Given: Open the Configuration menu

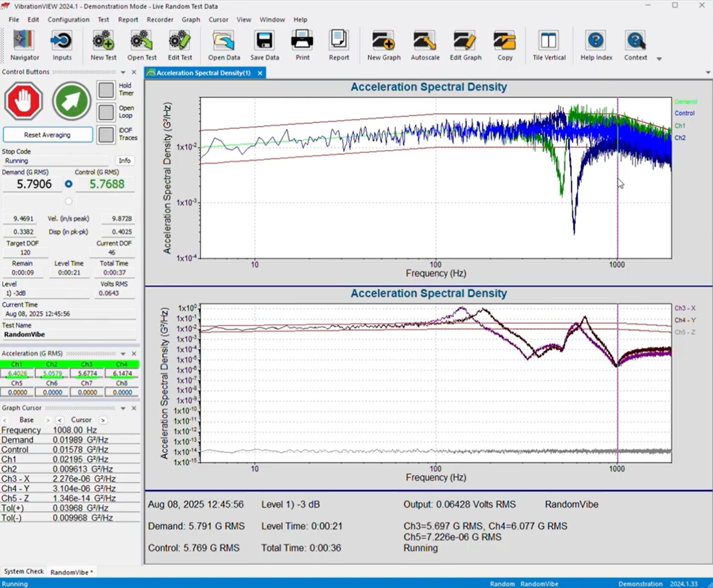Looking at the screenshot, I should pos(68,19).
